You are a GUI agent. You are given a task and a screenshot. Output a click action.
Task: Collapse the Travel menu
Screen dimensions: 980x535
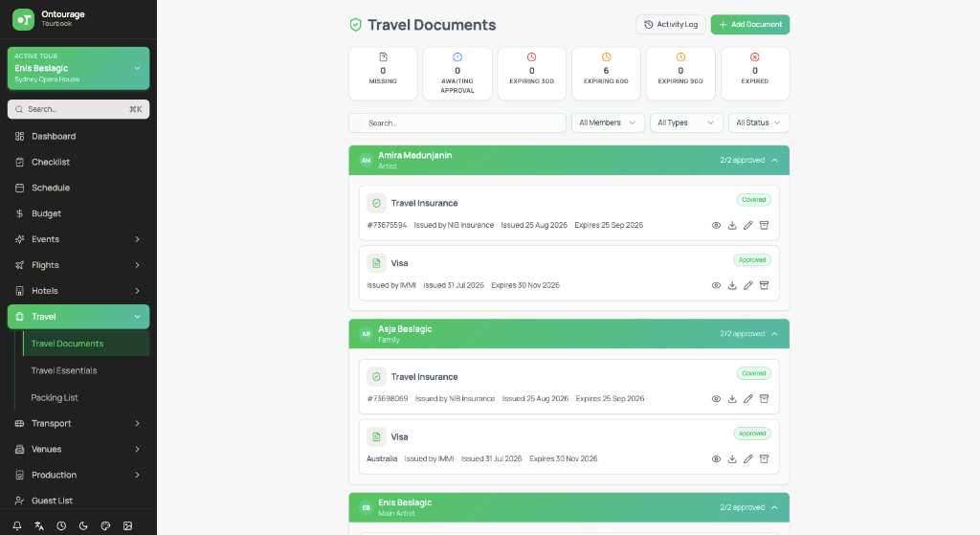(78, 316)
